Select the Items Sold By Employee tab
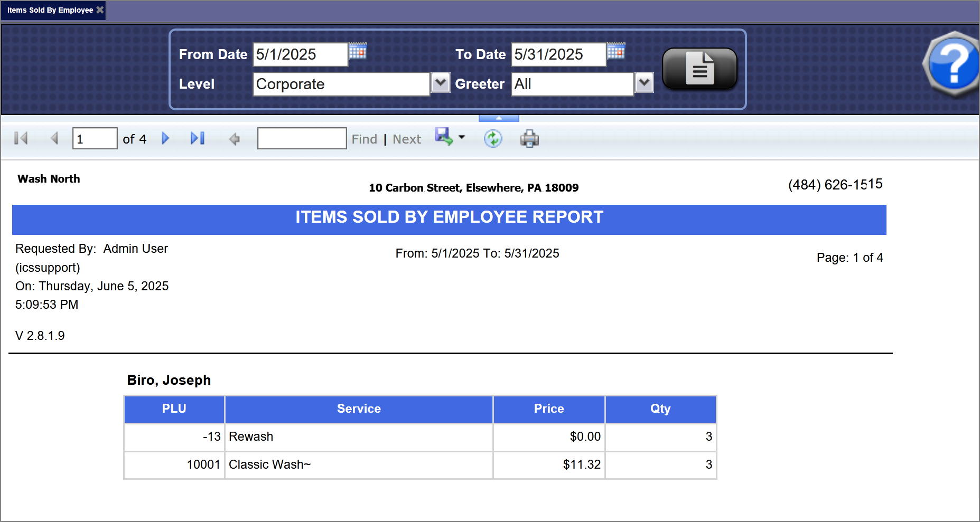980x522 pixels. pos(50,10)
